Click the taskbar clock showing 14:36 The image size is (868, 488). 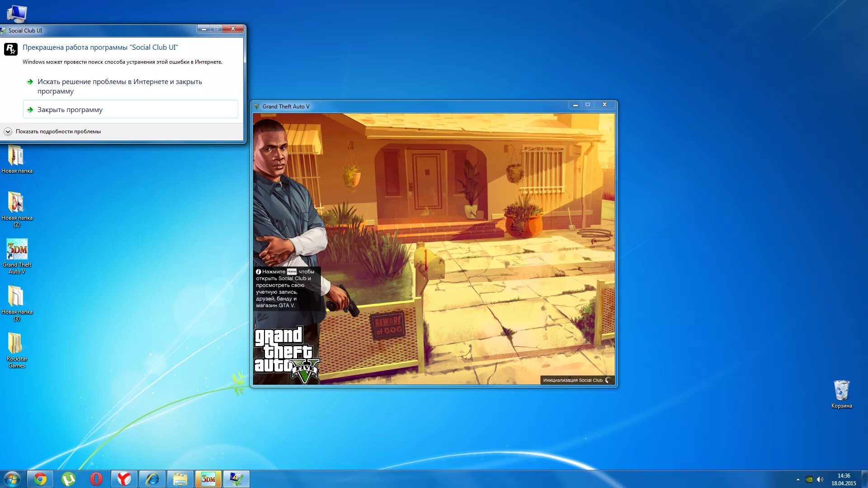click(x=844, y=479)
